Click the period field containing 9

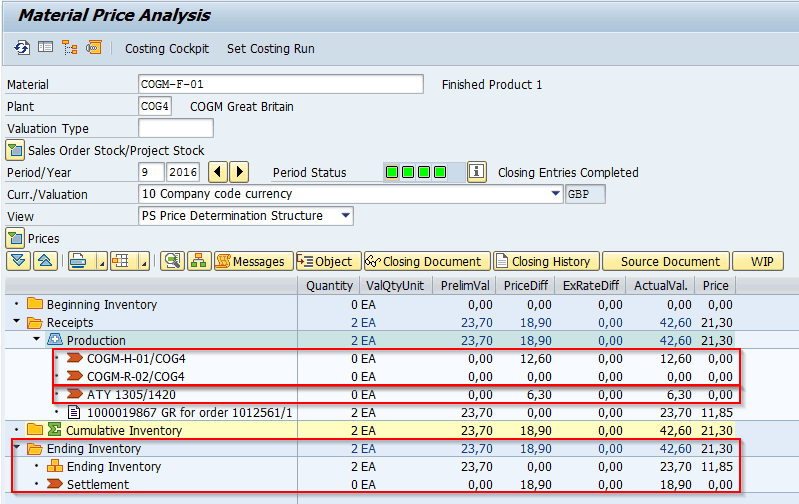[151, 172]
